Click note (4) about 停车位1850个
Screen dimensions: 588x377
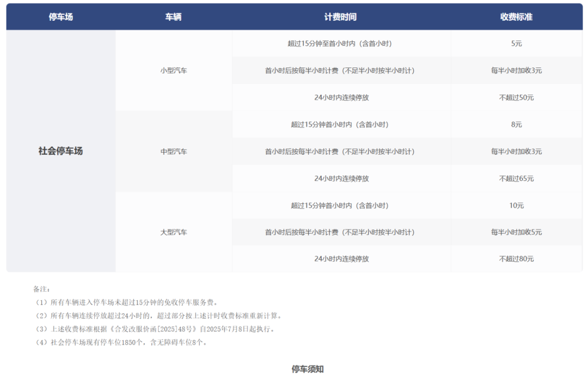120,343
